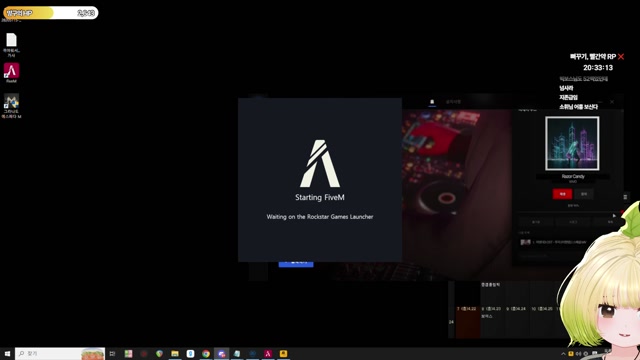Screen dimensions: 640x360
Task: Click the gray button beside the red one
Action: tap(584, 194)
